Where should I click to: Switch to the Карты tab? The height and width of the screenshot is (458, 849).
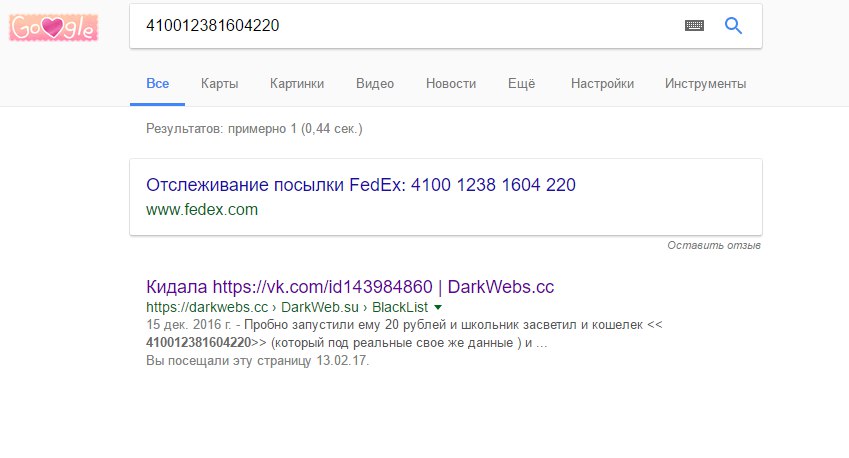click(x=219, y=83)
